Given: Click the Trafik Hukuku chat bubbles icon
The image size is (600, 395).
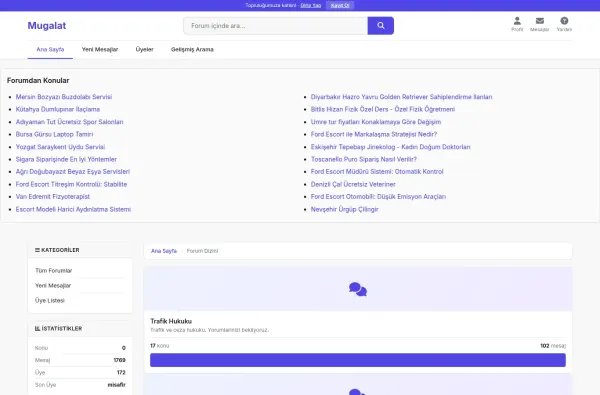Looking at the screenshot, I should (x=358, y=289).
